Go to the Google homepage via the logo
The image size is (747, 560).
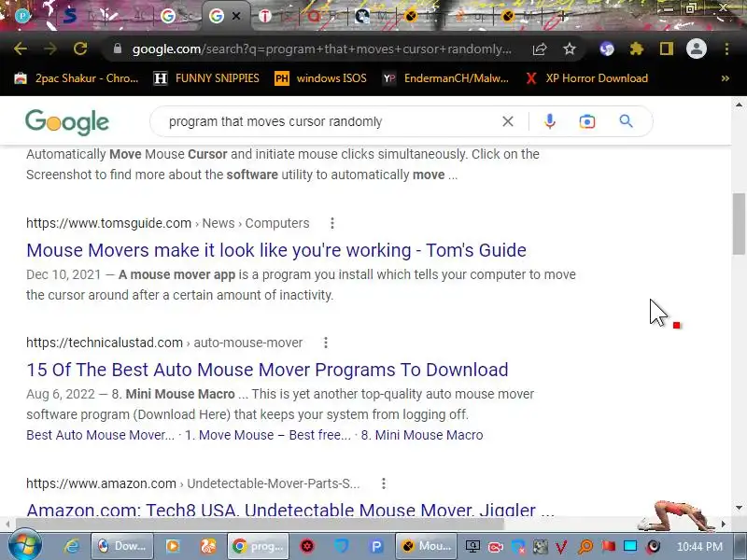67,122
